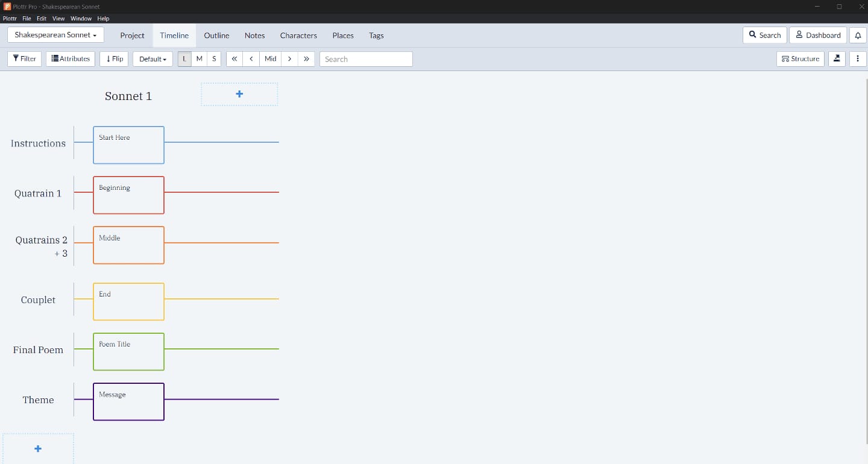Open notifications bell
Screen dimensions: 868x464
[x=858, y=35]
